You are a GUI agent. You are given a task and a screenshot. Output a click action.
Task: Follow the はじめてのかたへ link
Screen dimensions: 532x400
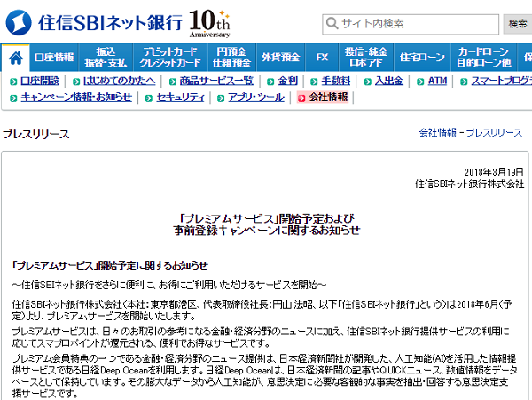pyautogui.click(x=120, y=81)
